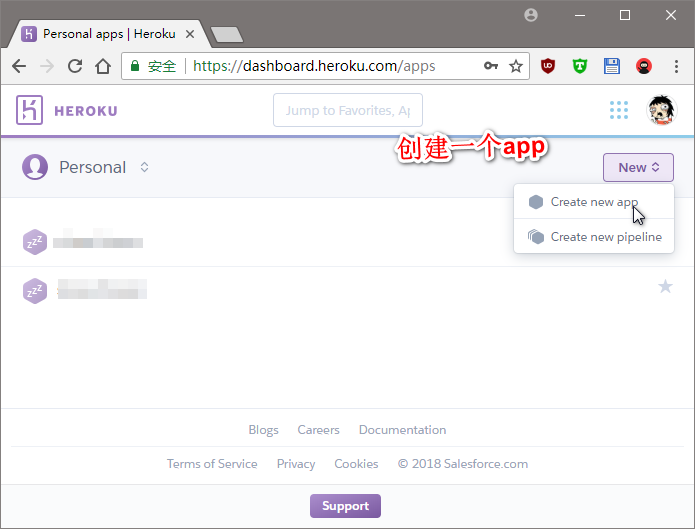
Task: Switch to Personal apps Heroku tab
Action: pos(109,34)
